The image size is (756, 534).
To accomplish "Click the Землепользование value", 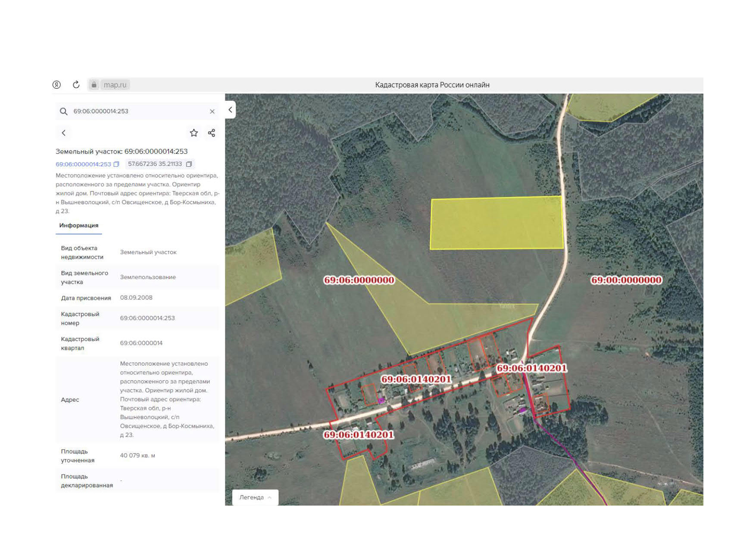I will (148, 277).
